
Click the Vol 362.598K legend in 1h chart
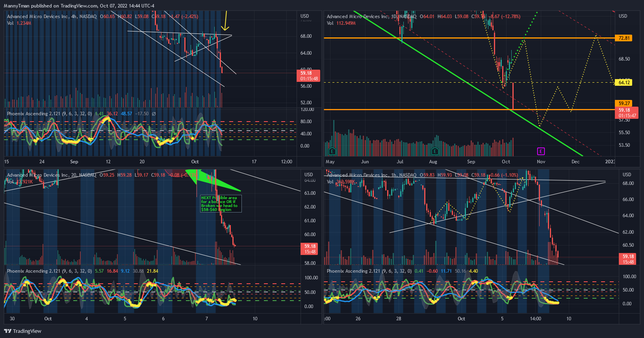pyautogui.click(x=341, y=182)
